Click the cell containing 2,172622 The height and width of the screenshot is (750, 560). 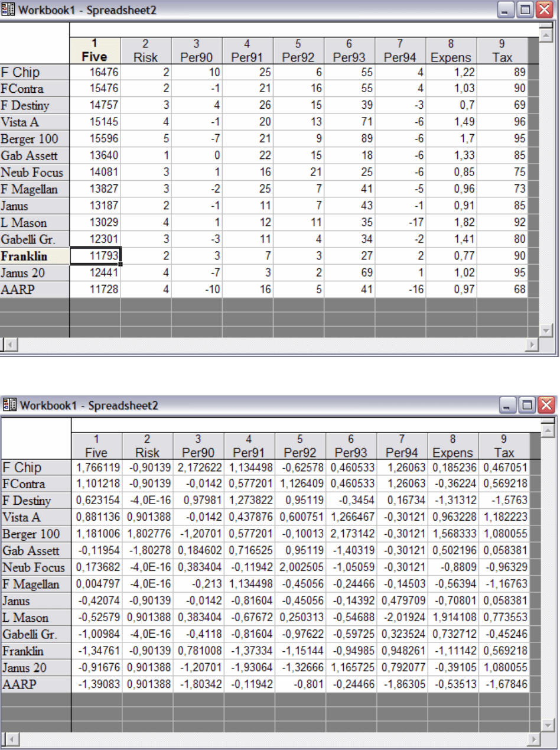(x=198, y=467)
